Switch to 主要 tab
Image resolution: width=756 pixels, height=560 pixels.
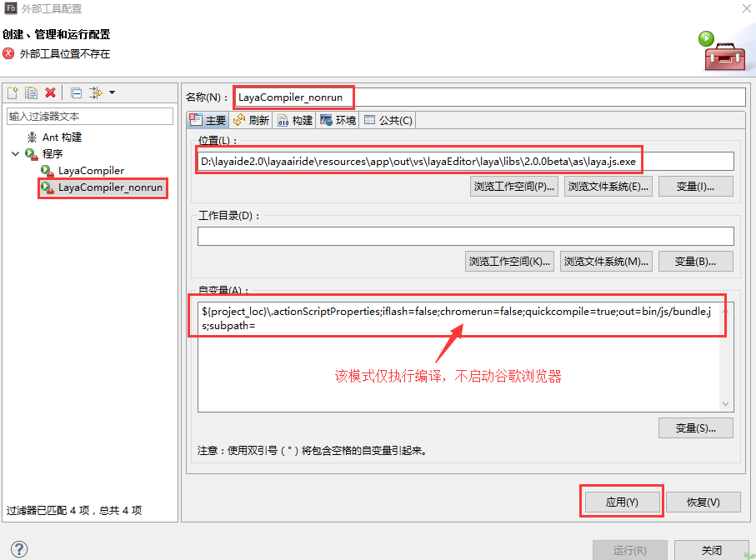pyautogui.click(x=208, y=120)
